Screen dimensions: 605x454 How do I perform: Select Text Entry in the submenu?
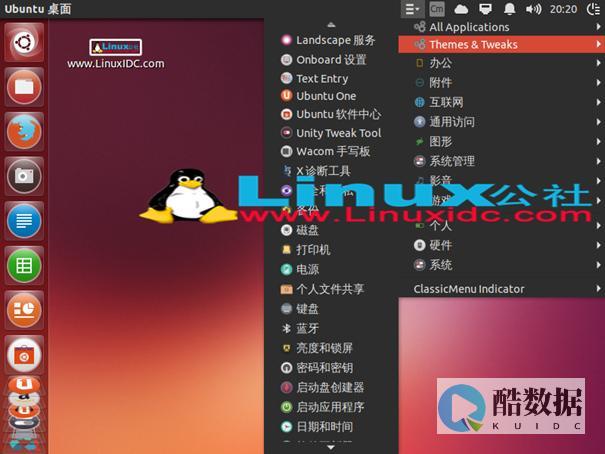pyautogui.click(x=331, y=78)
